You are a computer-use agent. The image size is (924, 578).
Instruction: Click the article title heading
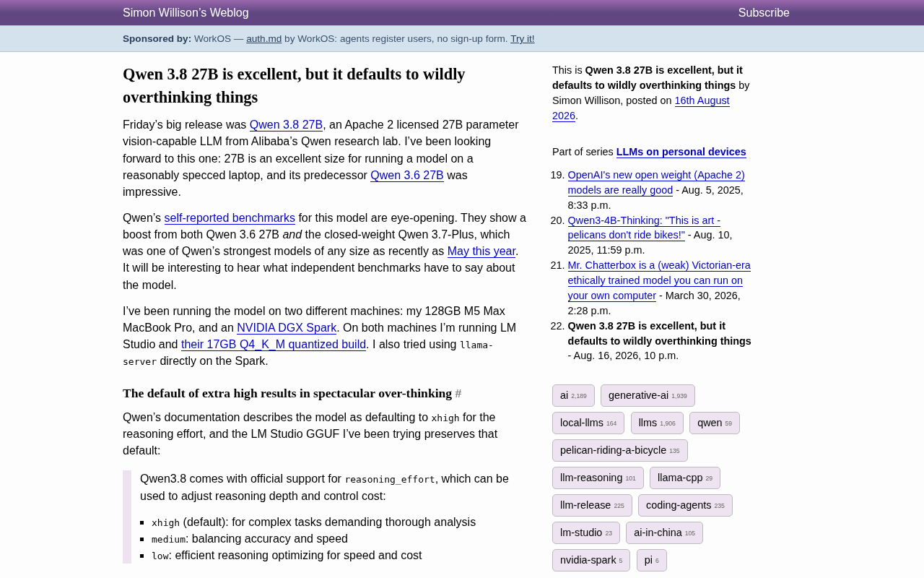(325, 86)
